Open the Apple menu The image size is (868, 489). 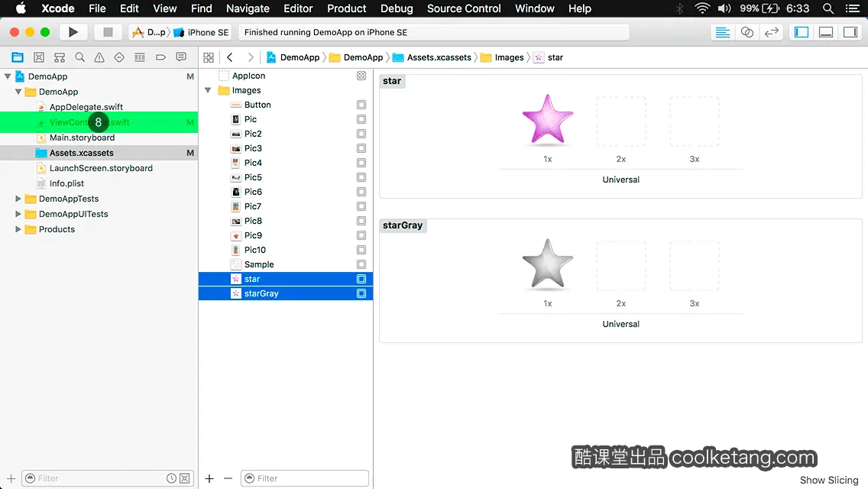click(x=21, y=8)
